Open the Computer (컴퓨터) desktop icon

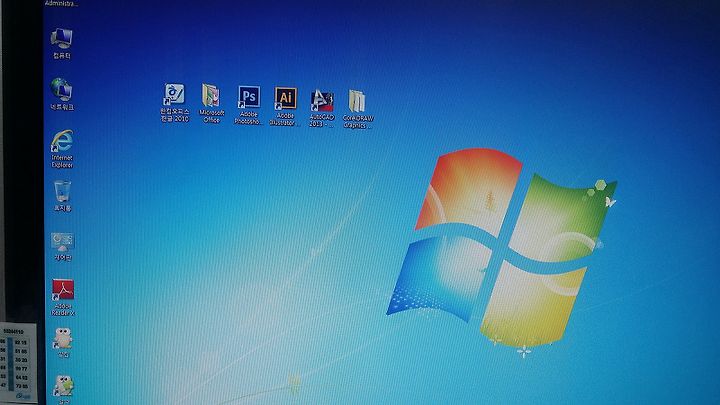click(x=62, y=43)
